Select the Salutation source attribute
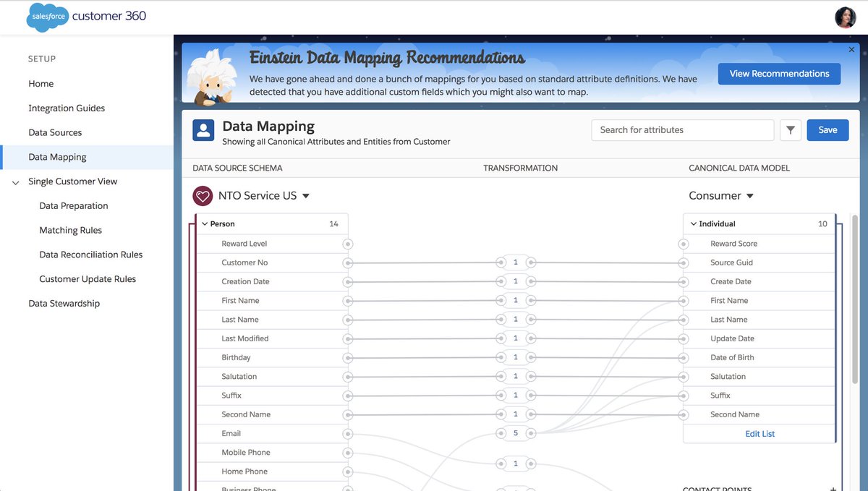 [272, 377]
